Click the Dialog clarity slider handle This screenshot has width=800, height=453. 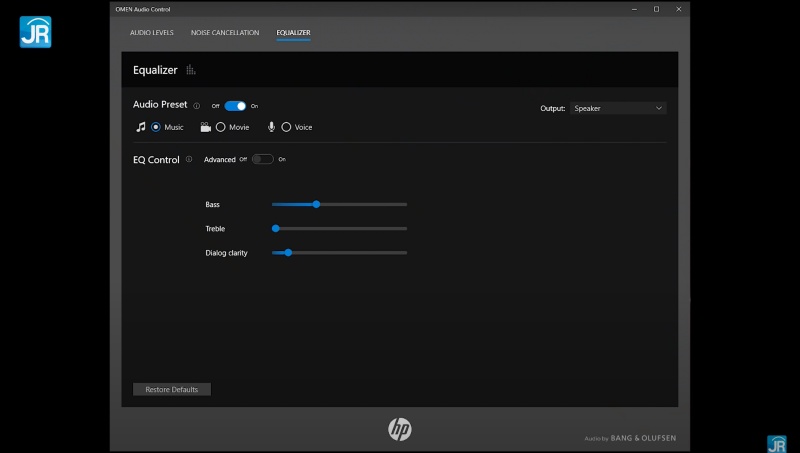tap(288, 252)
